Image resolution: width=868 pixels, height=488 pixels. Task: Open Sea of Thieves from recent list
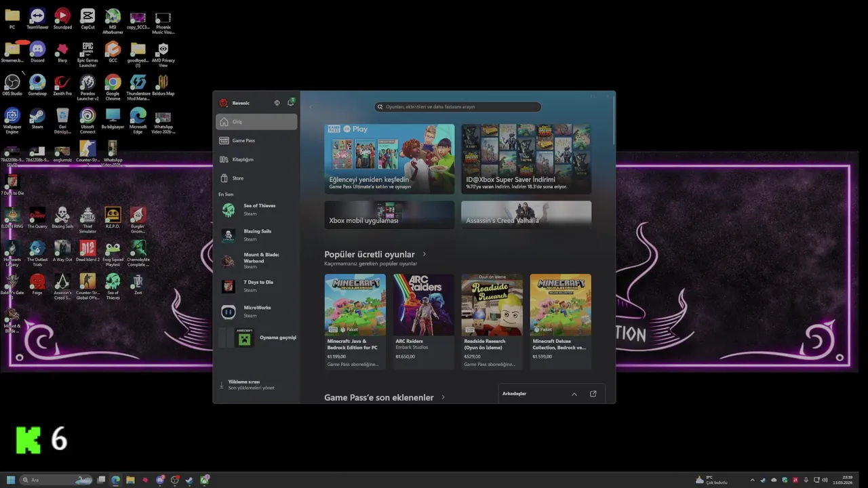click(256, 209)
